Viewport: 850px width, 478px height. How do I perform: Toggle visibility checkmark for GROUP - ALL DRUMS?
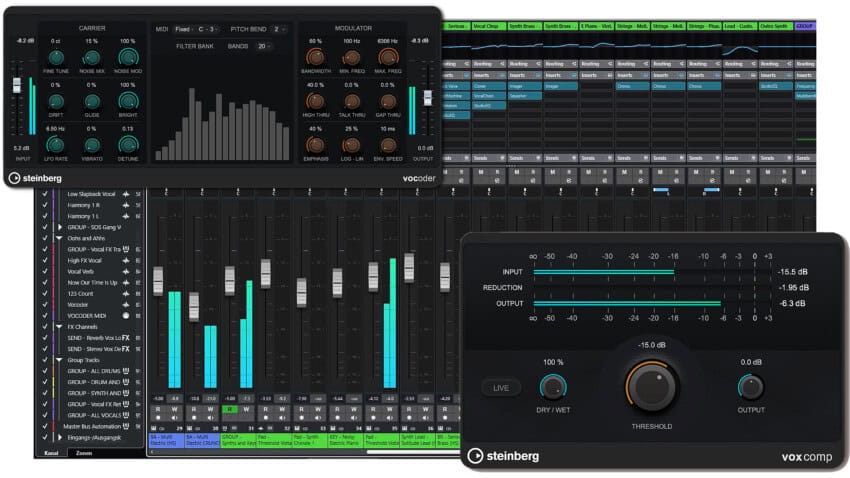click(45, 371)
